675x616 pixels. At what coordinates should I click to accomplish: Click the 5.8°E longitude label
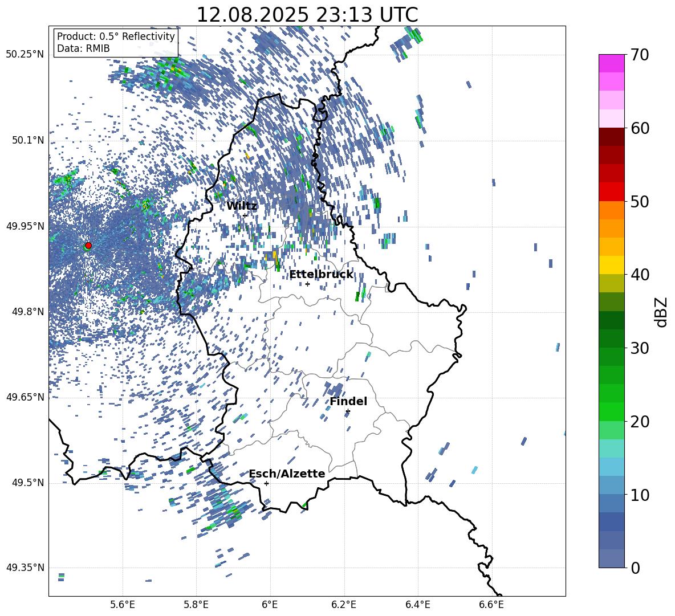(x=196, y=605)
